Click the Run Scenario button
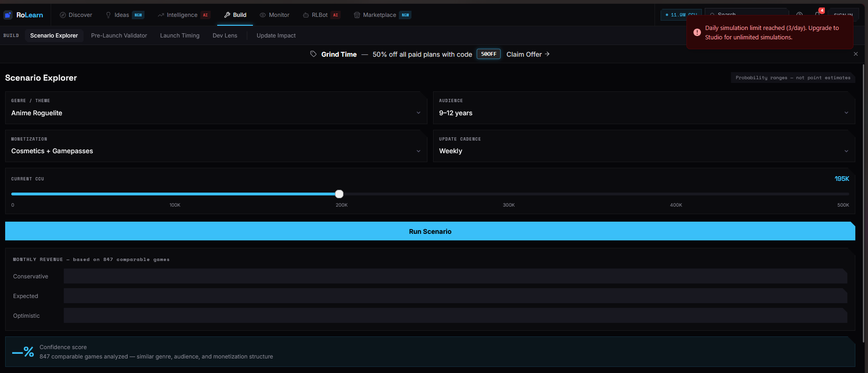This screenshot has width=868, height=373. [x=430, y=231]
